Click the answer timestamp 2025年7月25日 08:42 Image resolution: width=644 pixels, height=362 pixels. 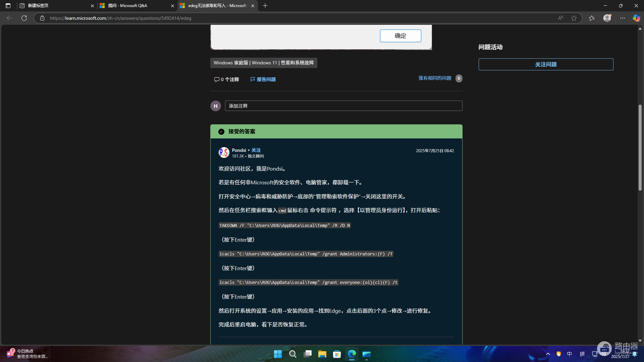(x=435, y=151)
